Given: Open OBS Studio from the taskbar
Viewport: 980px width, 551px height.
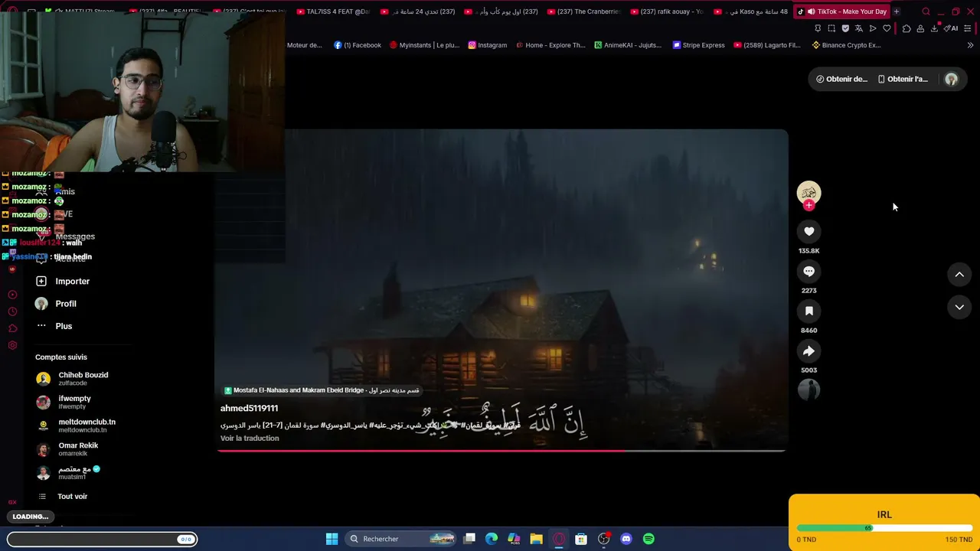Looking at the screenshot, I should tap(604, 539).
